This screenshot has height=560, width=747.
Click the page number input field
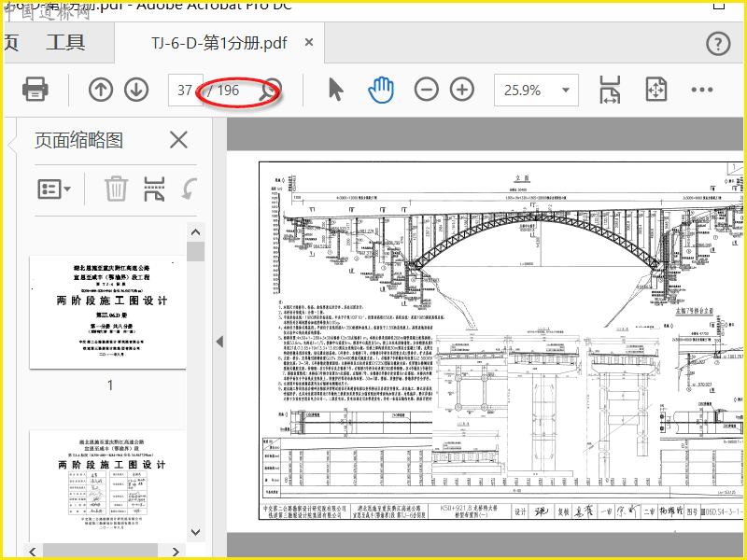[185, 90]
